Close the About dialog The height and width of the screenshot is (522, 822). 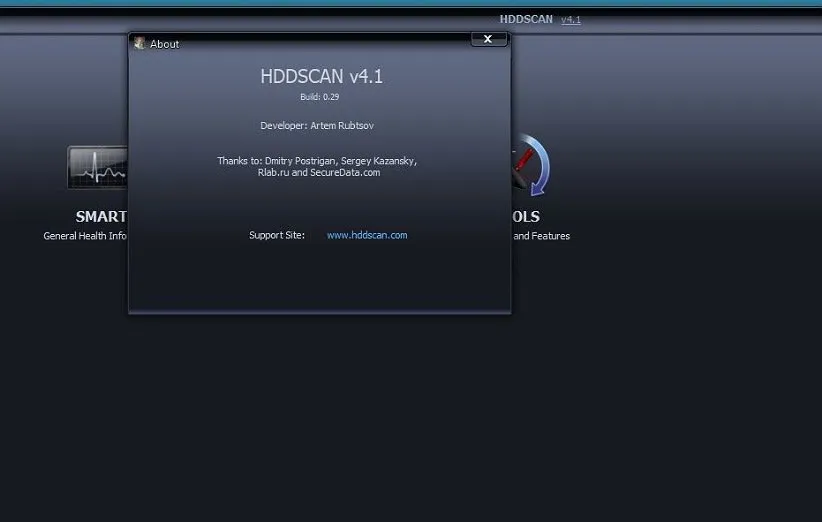coord(488,39)
